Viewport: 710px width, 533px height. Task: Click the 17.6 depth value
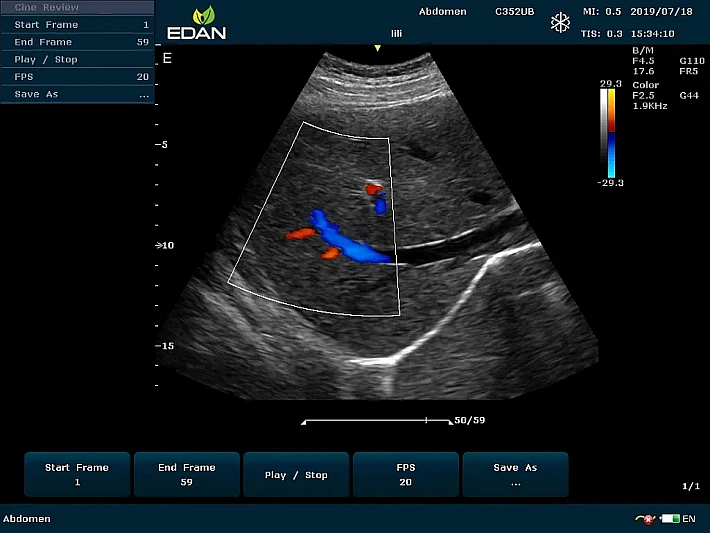coord(643,71)
